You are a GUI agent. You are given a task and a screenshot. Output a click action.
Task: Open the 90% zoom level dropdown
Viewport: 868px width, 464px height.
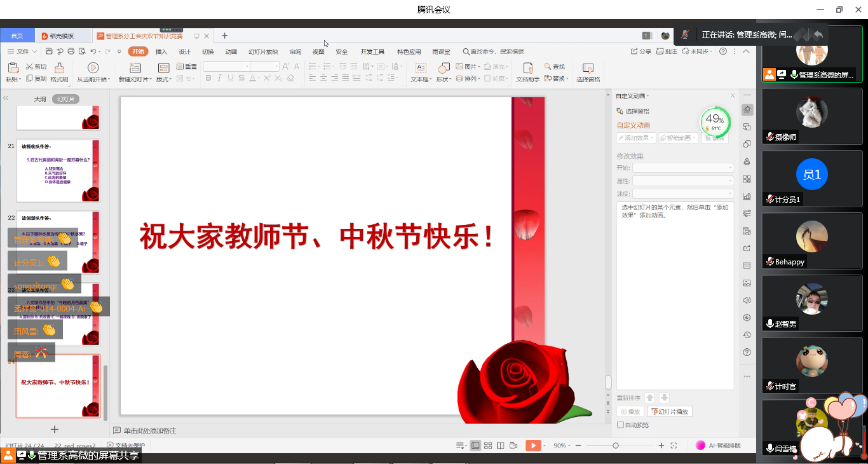tap(563, 446)
